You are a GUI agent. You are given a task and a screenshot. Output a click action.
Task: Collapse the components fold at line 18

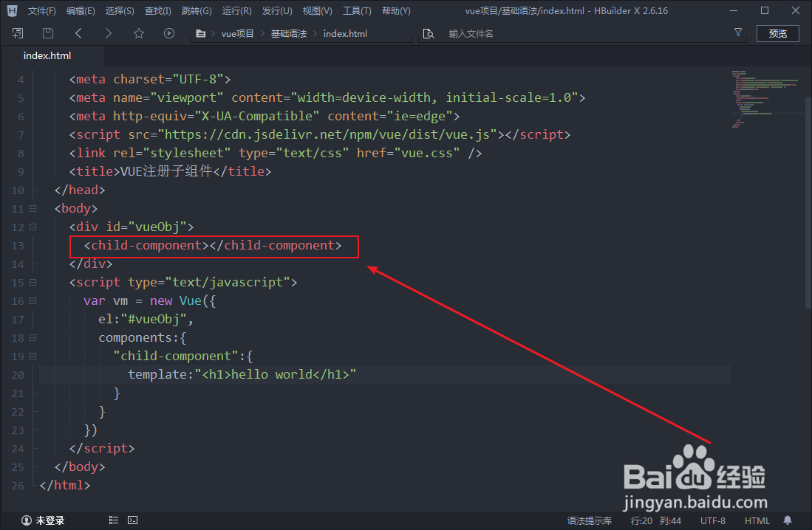(33, 337)
